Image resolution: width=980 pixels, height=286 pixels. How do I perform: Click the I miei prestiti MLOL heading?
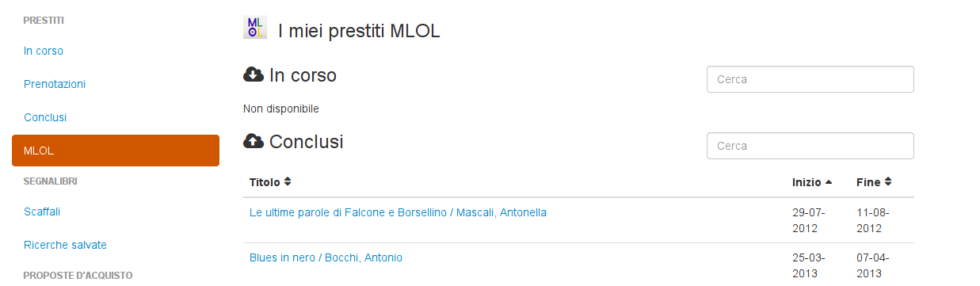click(x=359, y=31)
